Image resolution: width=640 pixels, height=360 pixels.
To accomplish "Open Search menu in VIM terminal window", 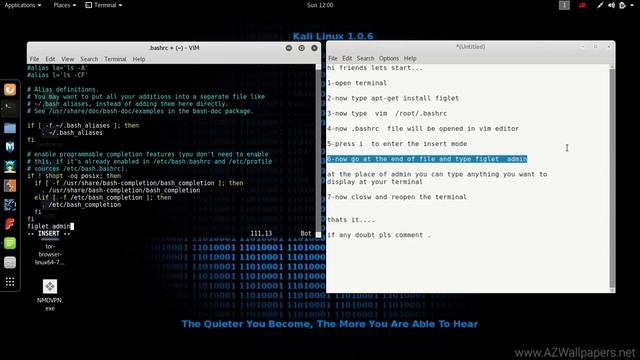I will pos(89,59).
